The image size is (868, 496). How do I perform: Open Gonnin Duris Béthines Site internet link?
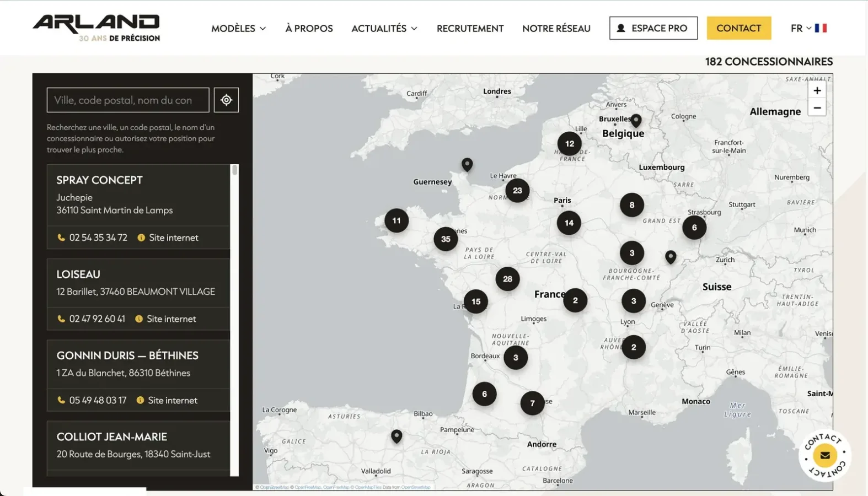tap(167, 400)
